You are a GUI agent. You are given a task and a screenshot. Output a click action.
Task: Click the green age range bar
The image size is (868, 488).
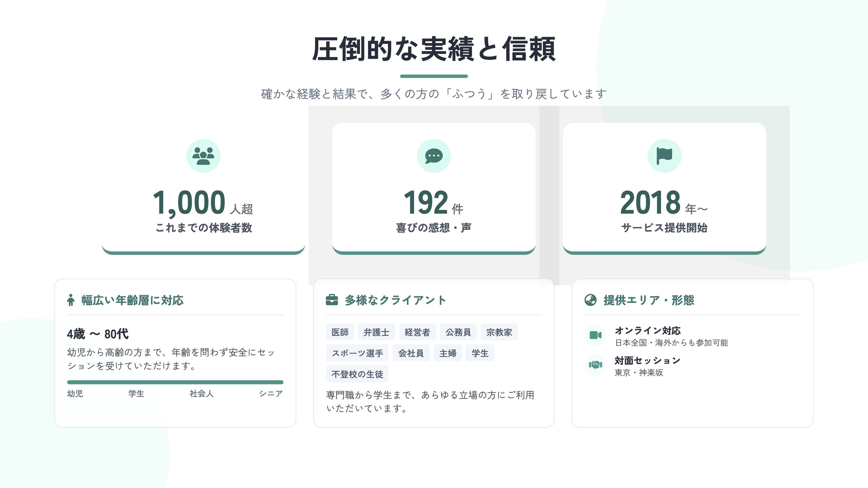(x=175, y=382)
